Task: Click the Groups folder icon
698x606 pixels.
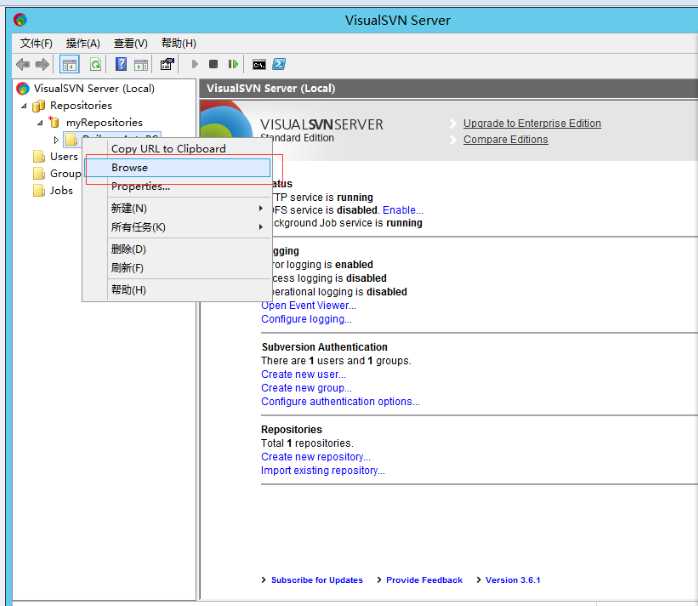Action: click(39, 173)
